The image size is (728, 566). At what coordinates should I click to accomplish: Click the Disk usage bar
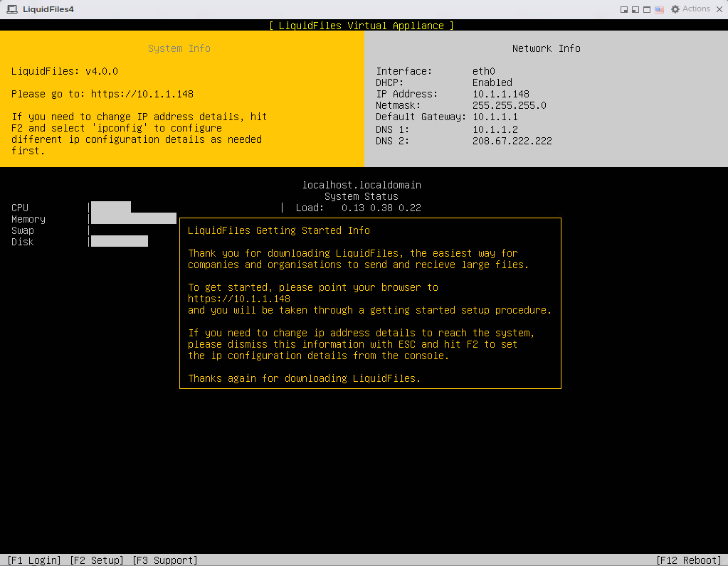tap(120, 242)
